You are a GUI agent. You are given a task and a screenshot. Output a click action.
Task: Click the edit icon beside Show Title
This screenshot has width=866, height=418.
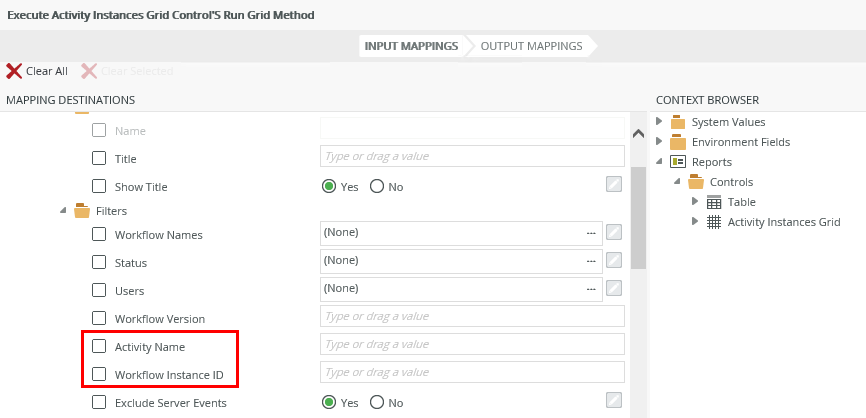point(614,184)
